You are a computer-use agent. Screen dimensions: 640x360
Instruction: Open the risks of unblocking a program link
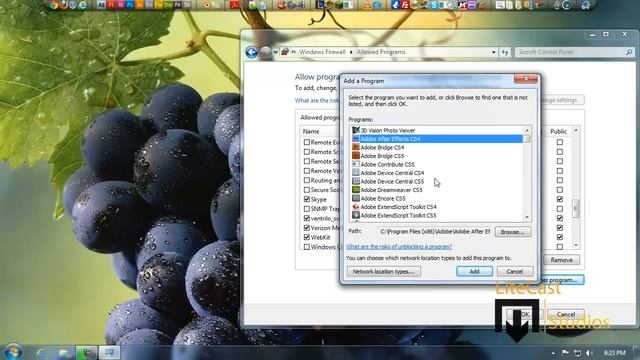(399, 247)
